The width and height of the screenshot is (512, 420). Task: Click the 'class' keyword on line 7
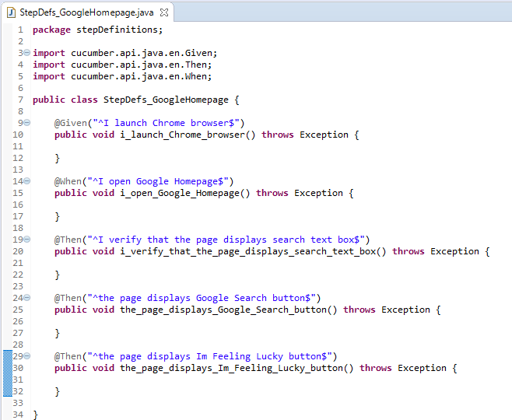(x=84, y=100)
